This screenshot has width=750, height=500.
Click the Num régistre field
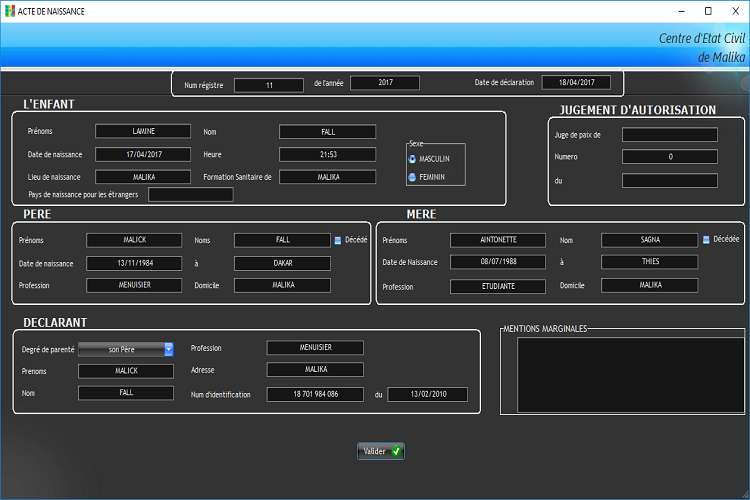(268, 85)
